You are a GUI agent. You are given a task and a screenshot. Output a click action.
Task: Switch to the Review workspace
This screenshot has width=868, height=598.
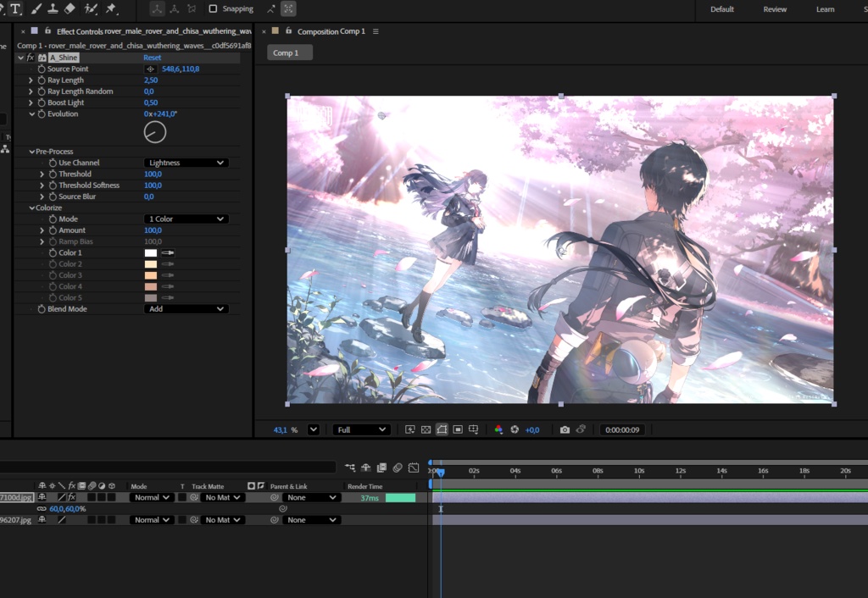click(775, 9)
